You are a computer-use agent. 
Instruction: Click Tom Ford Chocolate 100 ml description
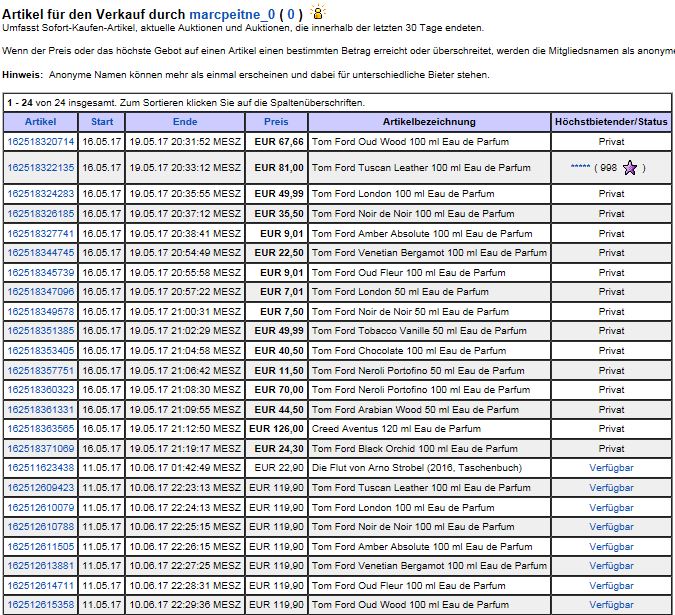click(409, 351)
